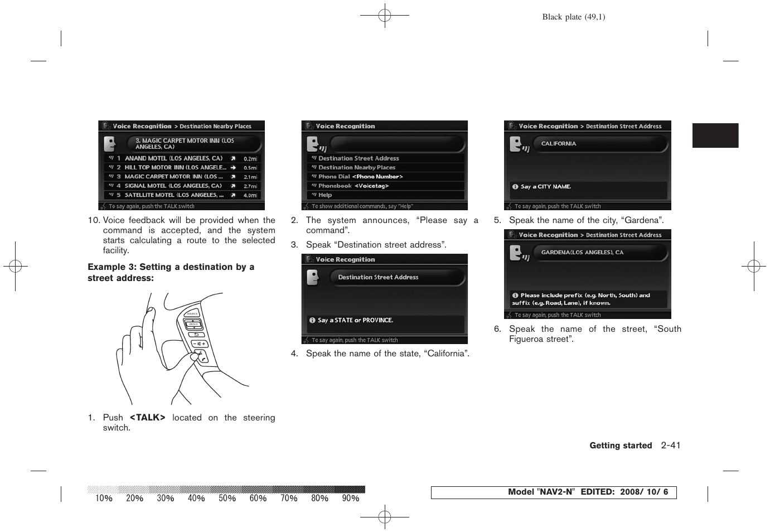This screenshot has width=770, height=532.
Task: Click the 0.5mi distance value
Action: coord(250,168)
